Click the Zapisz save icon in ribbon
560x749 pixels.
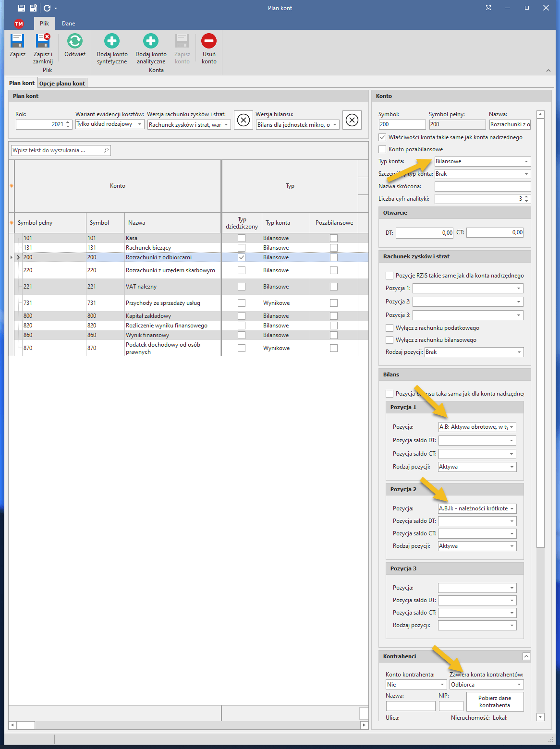click(x=17, y=41)
